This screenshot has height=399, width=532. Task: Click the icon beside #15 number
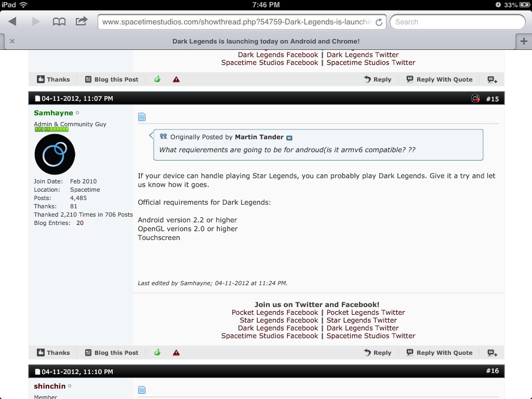[475, 98]
